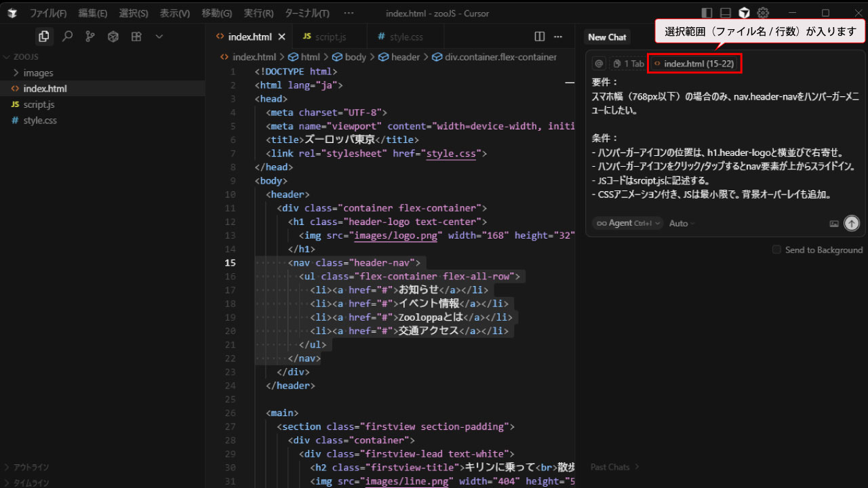The image size is (868, 488).
Task: Click the style.css link in line 7
Action: pos(452,154)
